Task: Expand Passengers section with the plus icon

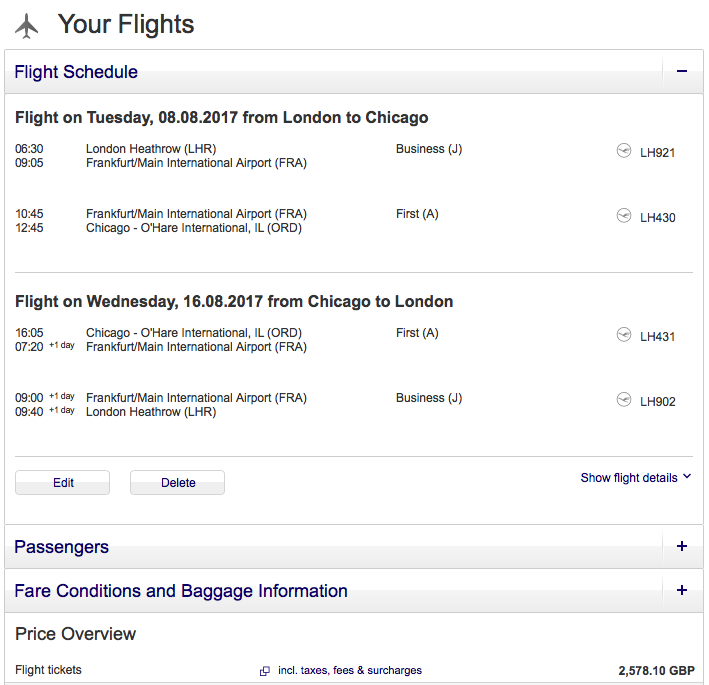Action: [682, 547]
